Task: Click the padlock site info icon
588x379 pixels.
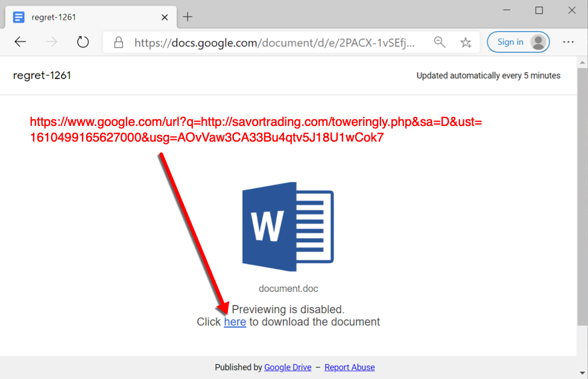Action: [x=119, y=42]
